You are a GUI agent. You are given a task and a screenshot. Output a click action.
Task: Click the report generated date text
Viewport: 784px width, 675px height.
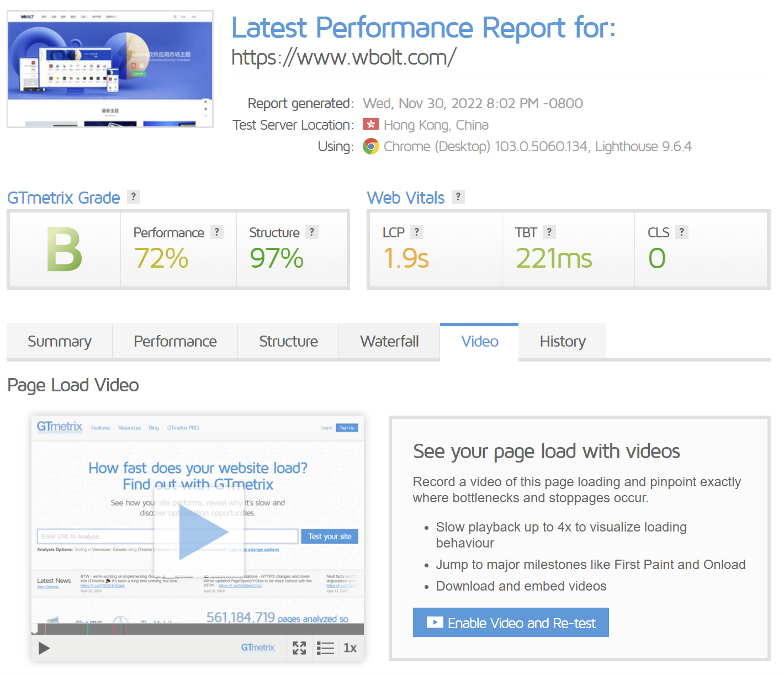click(473, 103)
